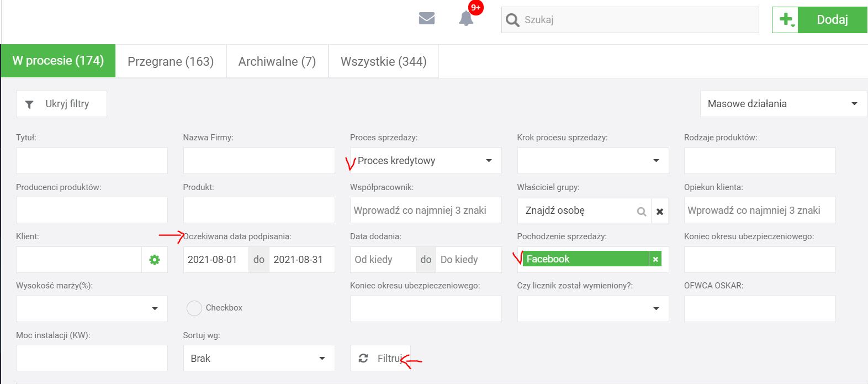Click the green gear next to Klient
Viewport: 868px width, 384px height.
[x=155, y=260]
